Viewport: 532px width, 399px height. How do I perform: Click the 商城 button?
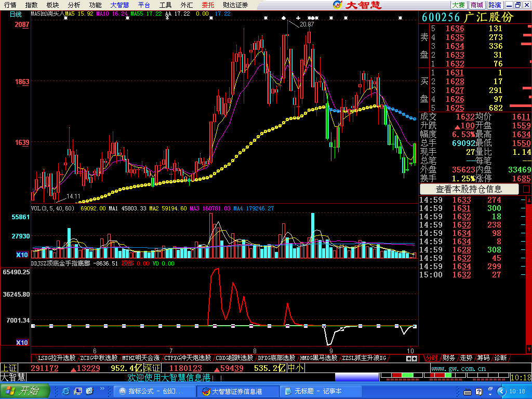477,5
